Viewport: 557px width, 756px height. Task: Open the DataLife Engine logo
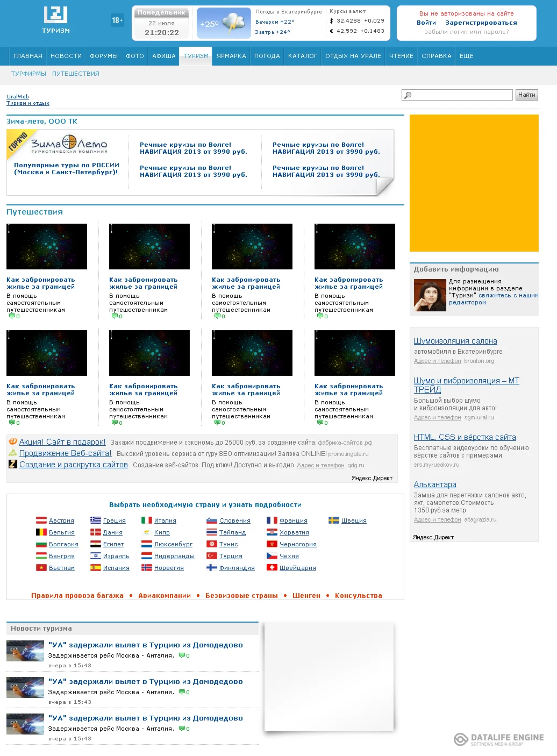click(499, 739)
